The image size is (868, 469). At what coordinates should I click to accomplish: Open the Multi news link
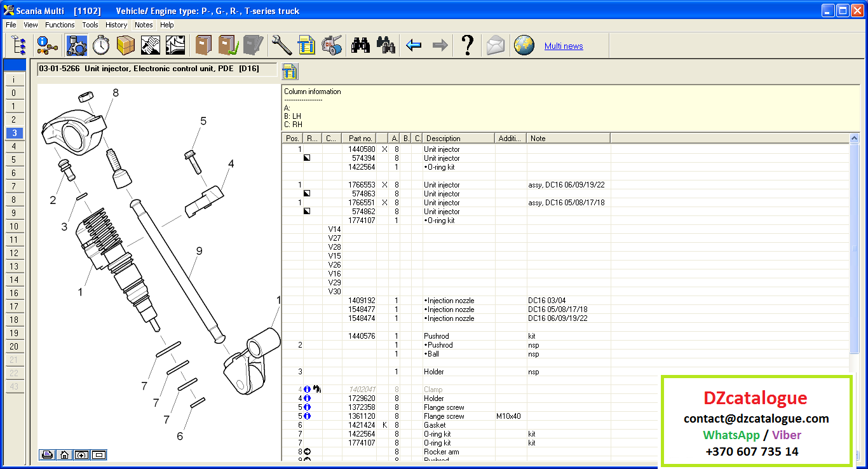point(564,46)
